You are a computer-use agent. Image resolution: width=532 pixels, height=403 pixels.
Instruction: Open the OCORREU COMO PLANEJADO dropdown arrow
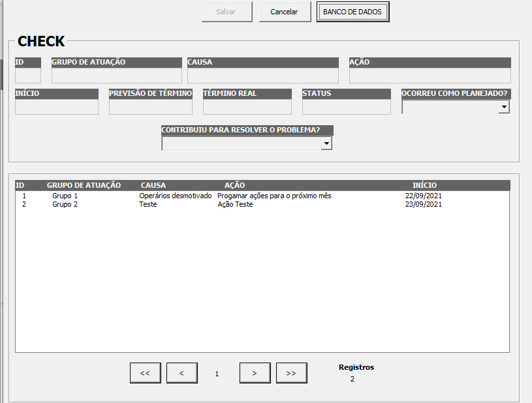504,107
